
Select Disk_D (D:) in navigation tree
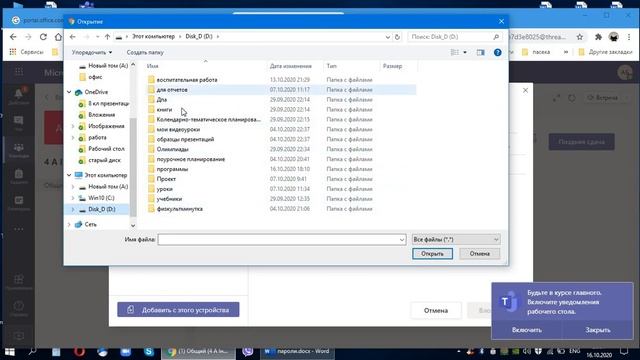tap(102, 209)
